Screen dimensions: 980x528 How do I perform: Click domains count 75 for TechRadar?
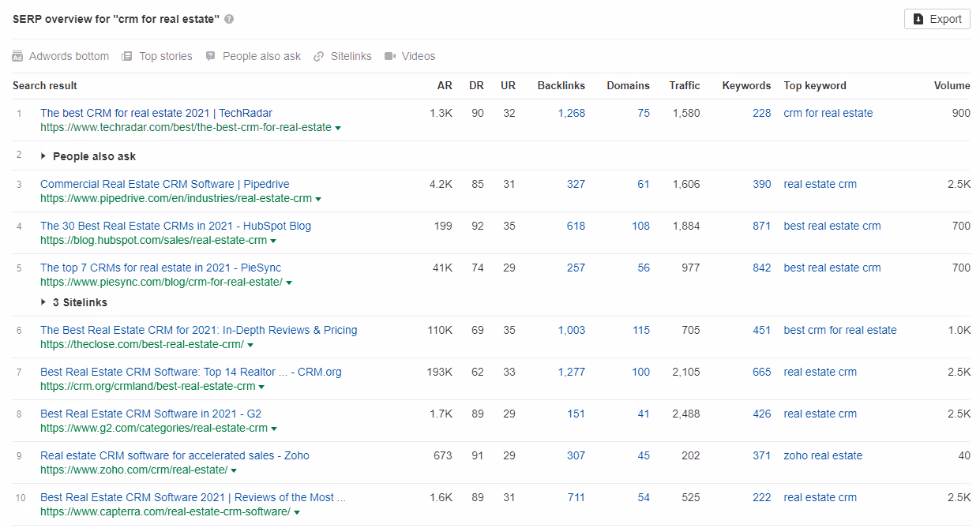[644, 113]
